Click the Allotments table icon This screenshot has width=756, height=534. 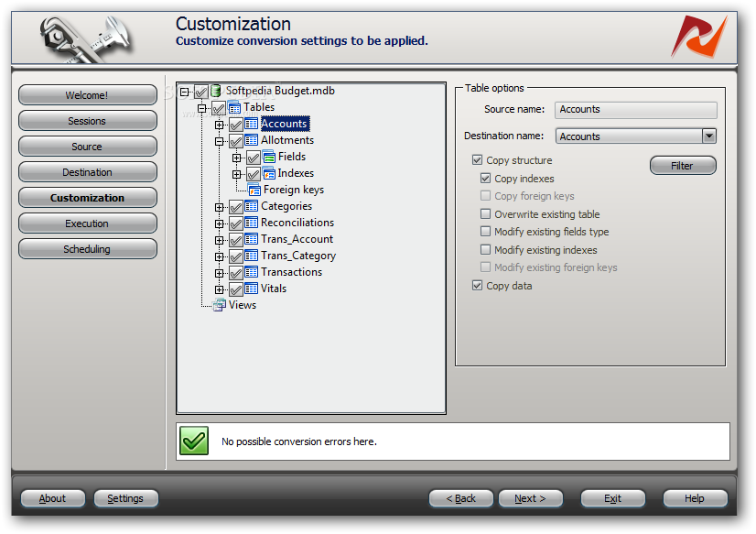coord(251,140)
